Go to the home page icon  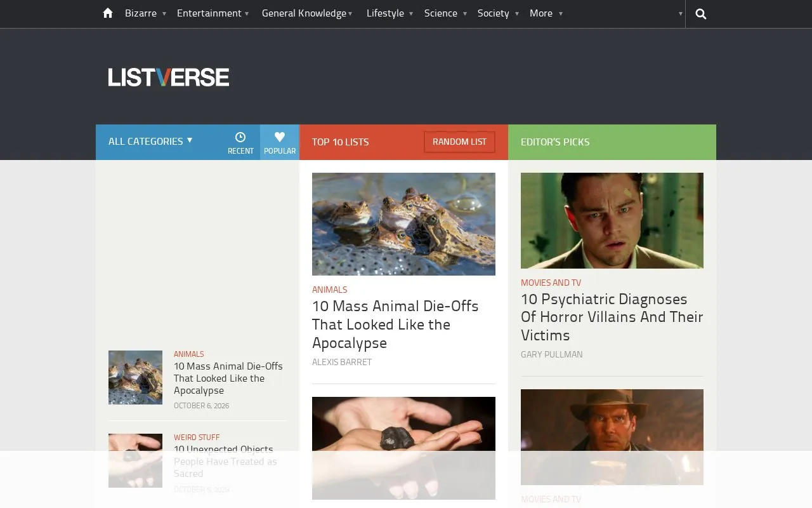108,13
